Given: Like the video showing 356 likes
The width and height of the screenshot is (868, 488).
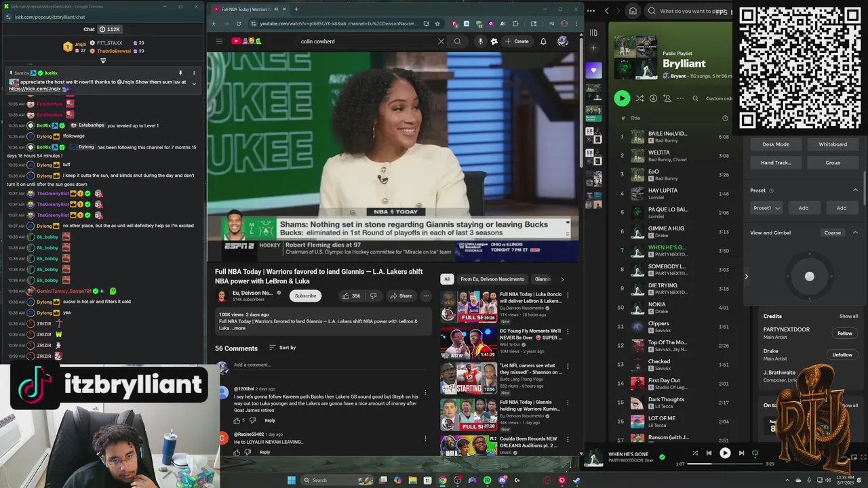Looking at the screenshot, I should coord(351,296).
